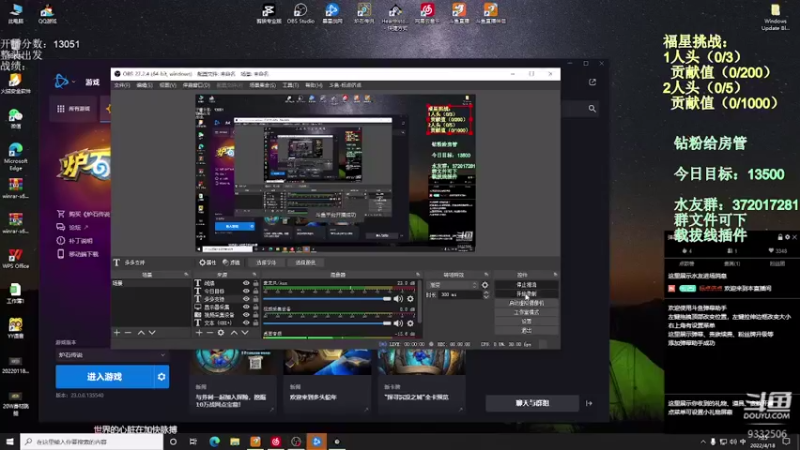The height and width of the screenshot is (450, 800).
Task: Click search icon in Battle.net window
Action: pyautogui.click(x=592, y=109)
